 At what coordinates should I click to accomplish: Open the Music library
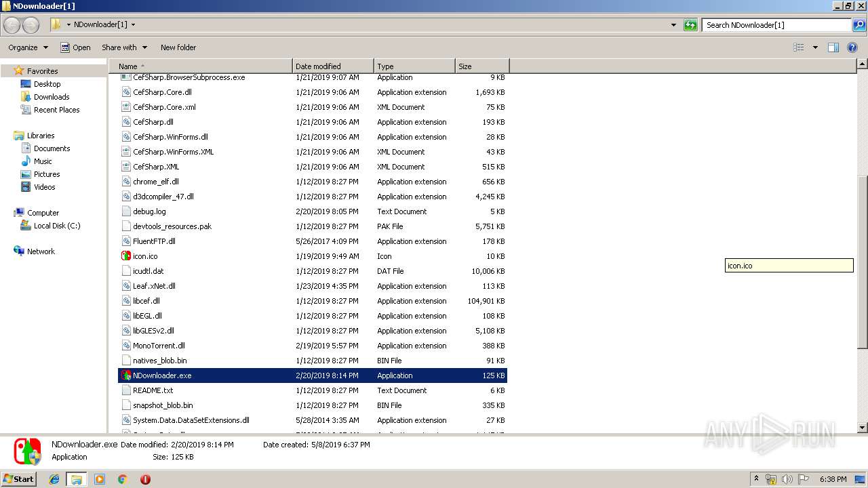[43, 161]
